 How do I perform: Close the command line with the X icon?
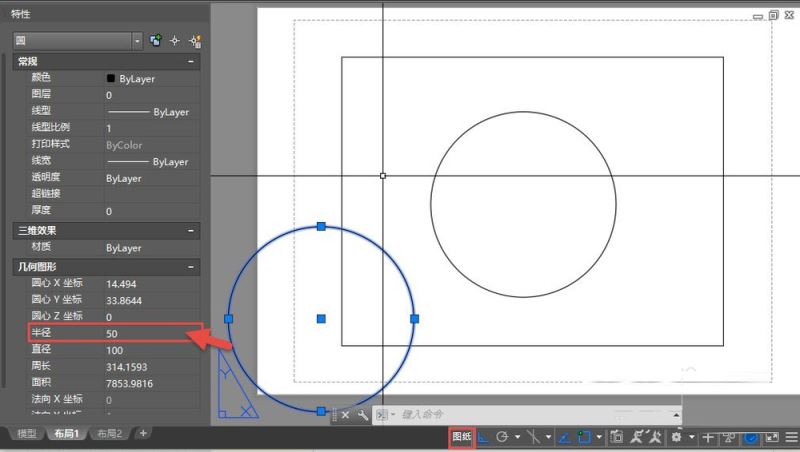click(x=346, y=414)
